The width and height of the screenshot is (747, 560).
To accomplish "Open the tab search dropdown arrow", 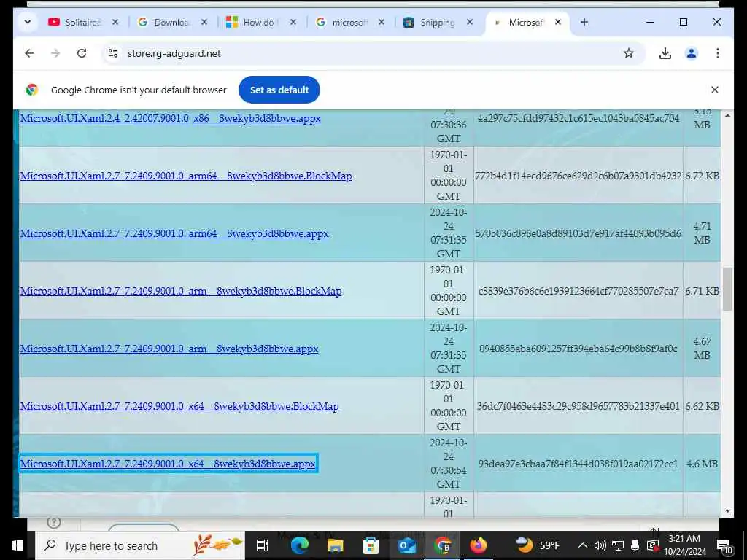I will point(28,22).
